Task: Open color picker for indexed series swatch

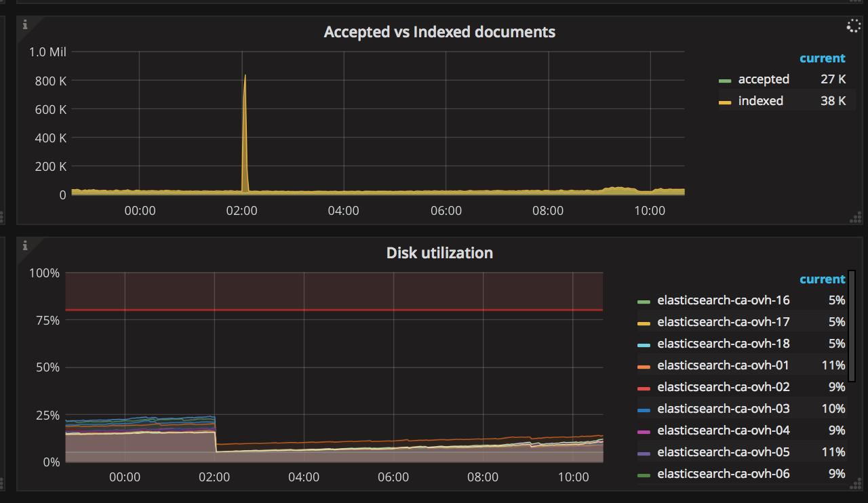Action: tap(725, 102)
